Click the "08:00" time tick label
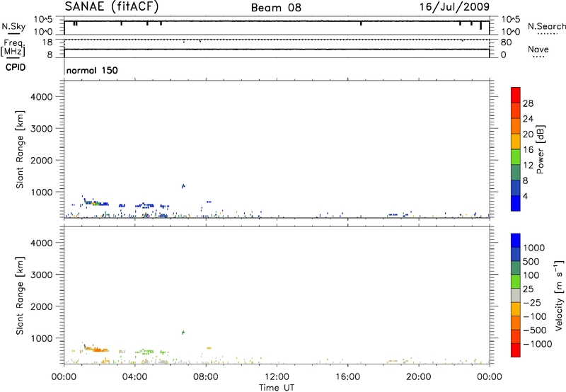Screen dimensions: 566x392 (206, 377)
